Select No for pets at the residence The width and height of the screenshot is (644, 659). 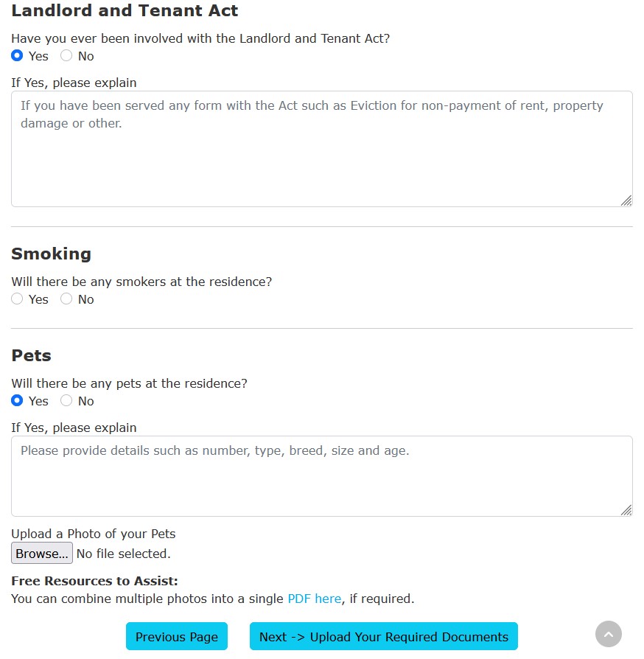66,401
